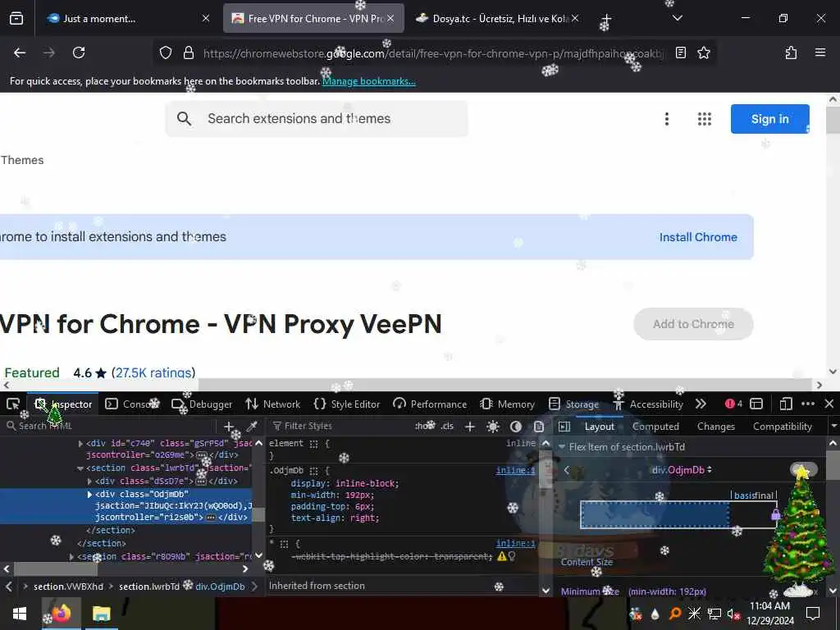Open the Performance panel

(x=430, y=404)
